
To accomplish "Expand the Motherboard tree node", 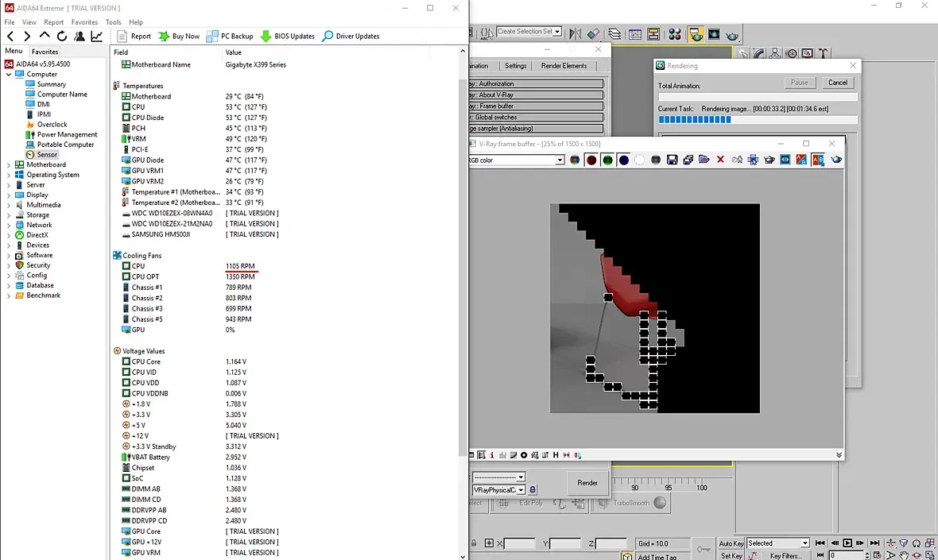I will (x=9, y=165).
